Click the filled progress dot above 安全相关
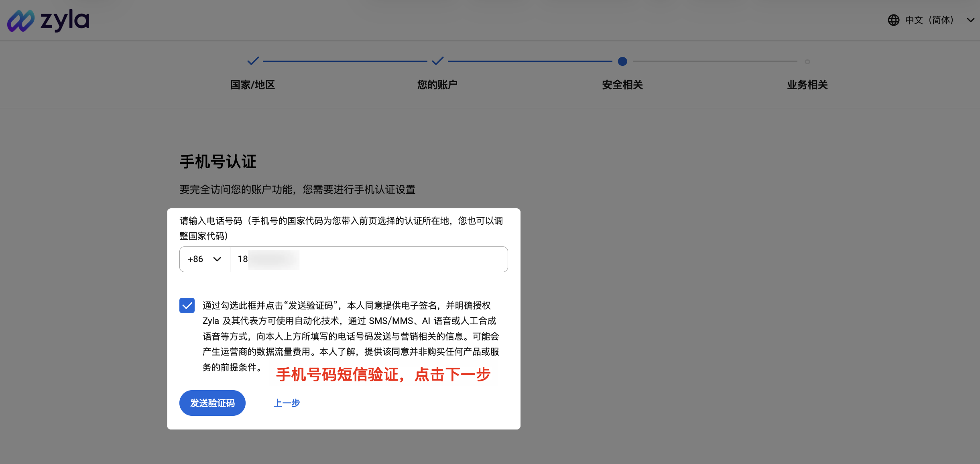 [x=622, y=61]
